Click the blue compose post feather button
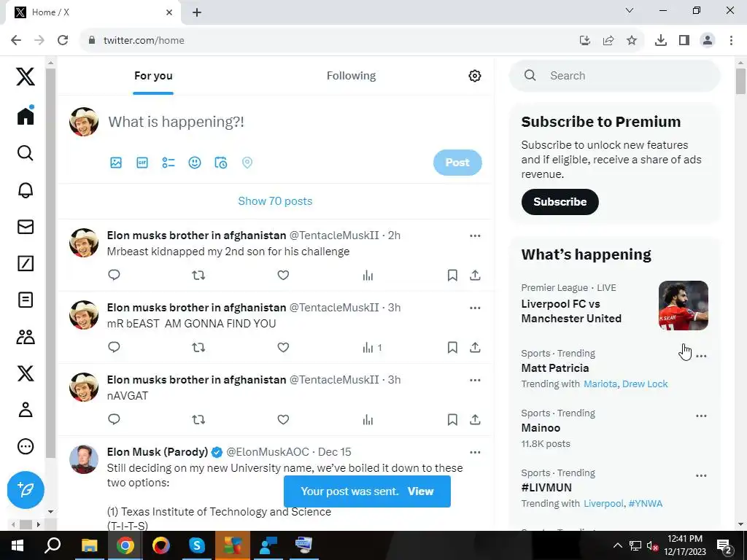 [x=26, y=489]
